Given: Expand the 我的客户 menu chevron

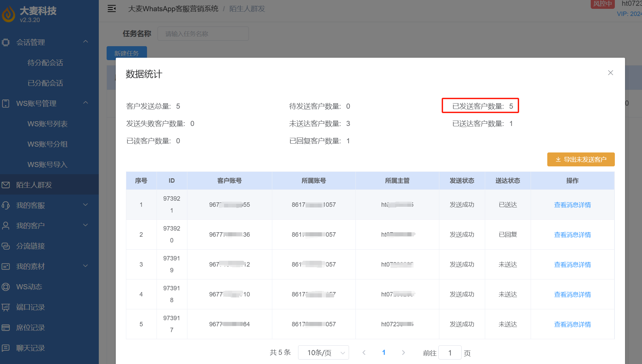Looking at the screenshot, I should [86, 225].
